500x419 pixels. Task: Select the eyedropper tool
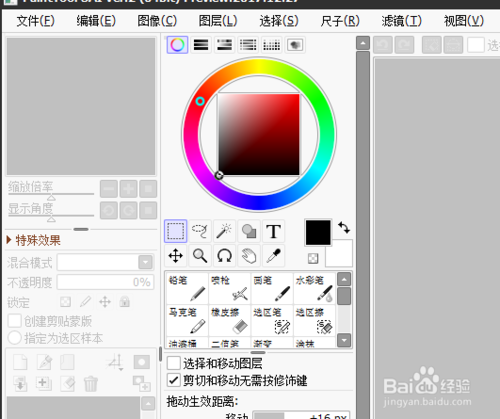point(273,256)
